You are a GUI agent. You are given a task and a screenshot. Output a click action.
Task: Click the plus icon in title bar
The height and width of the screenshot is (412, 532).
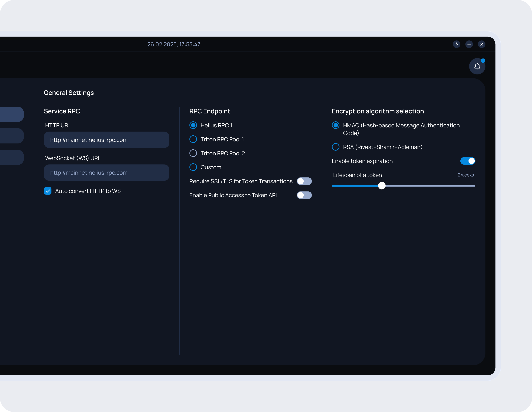pos(456,44)
